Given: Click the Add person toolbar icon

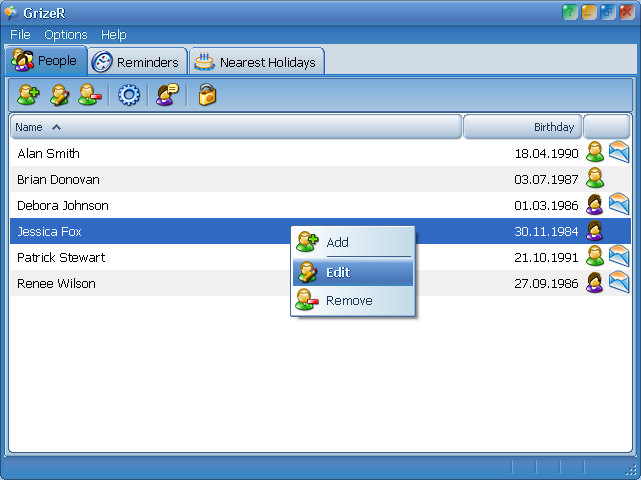Looking at the screenshot, I should [x=28, y=95].
